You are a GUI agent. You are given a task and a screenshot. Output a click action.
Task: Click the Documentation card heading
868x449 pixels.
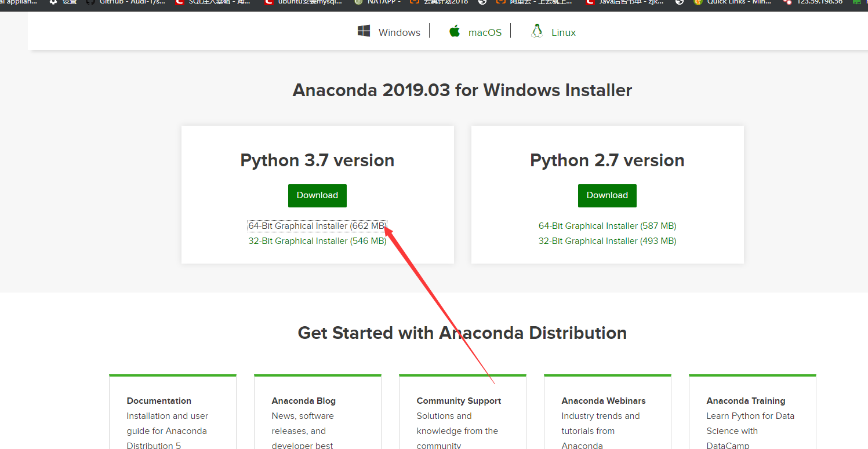[x=159, y=401]
